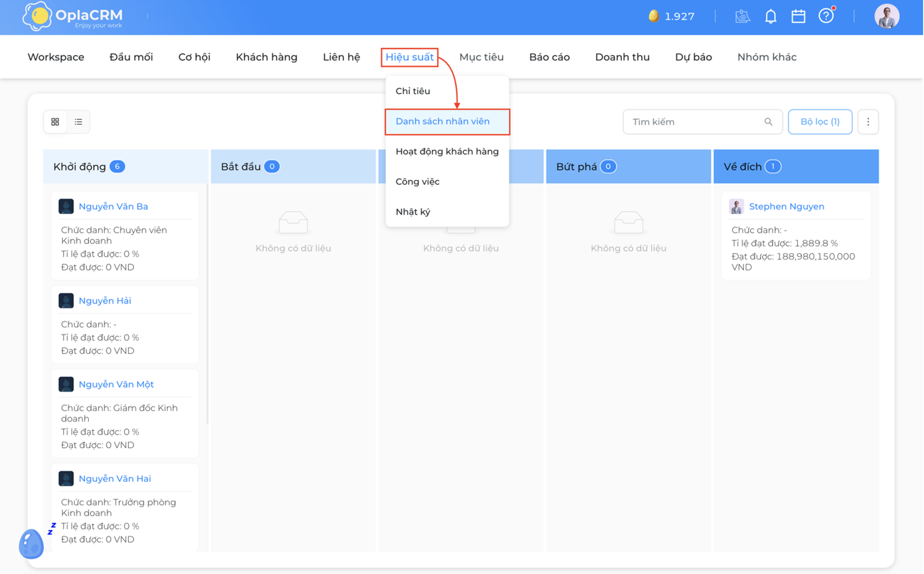The image size is (924, 574).
Task: Click Nguyễn Hải's avatar
Action: (x=66, y=300)
